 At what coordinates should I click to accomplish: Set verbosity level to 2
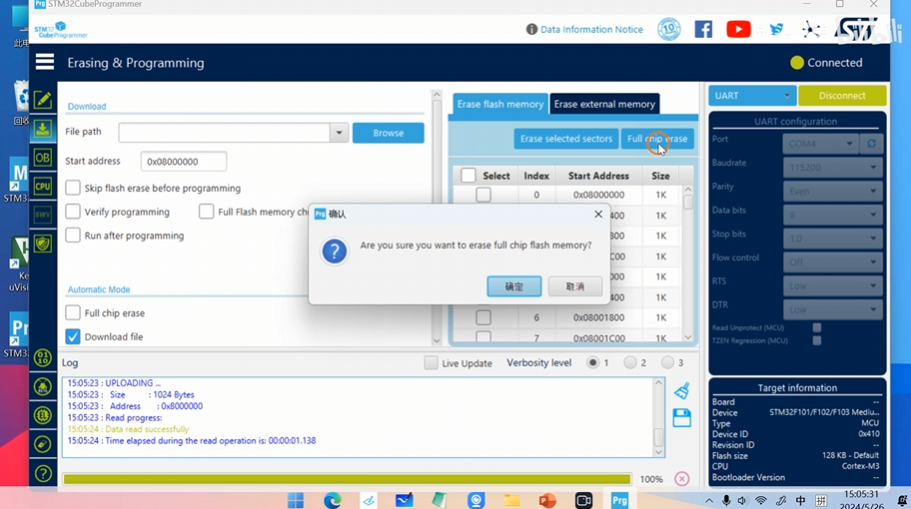[x=630, y=363]
